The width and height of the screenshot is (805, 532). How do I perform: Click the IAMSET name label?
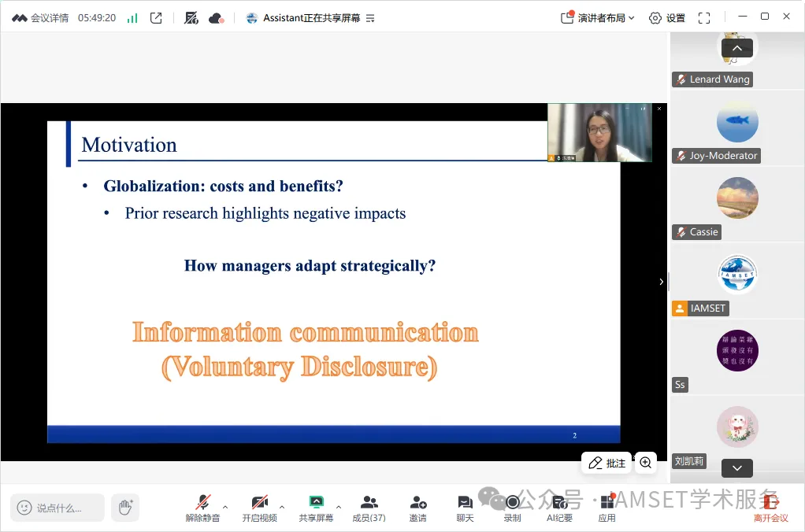coord(700,308)
